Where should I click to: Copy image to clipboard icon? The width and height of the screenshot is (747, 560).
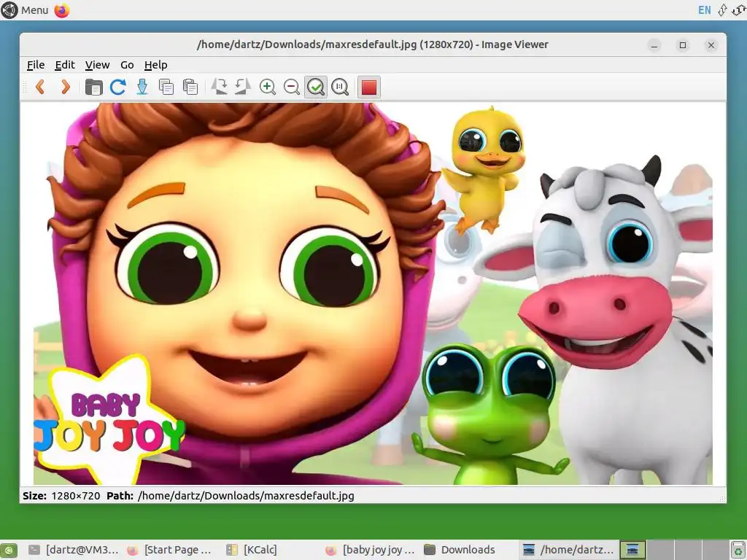[166, 87]
